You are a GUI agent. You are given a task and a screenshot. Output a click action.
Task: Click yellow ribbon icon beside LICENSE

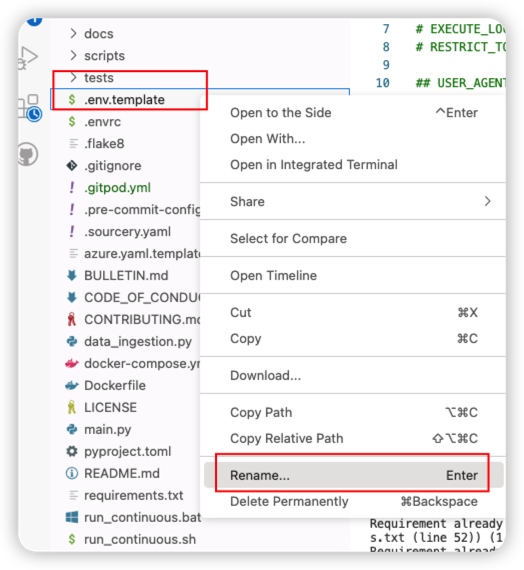click(x=72, y=407)
